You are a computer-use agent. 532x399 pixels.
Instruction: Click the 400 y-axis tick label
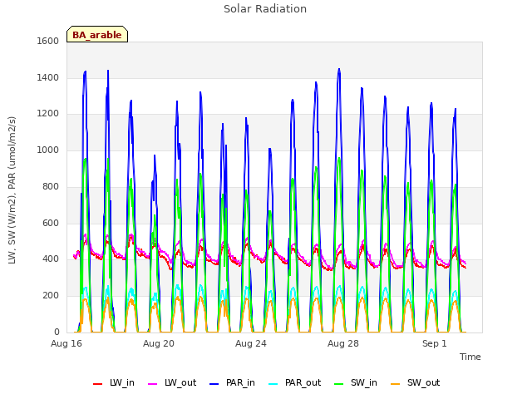point(51,259)
